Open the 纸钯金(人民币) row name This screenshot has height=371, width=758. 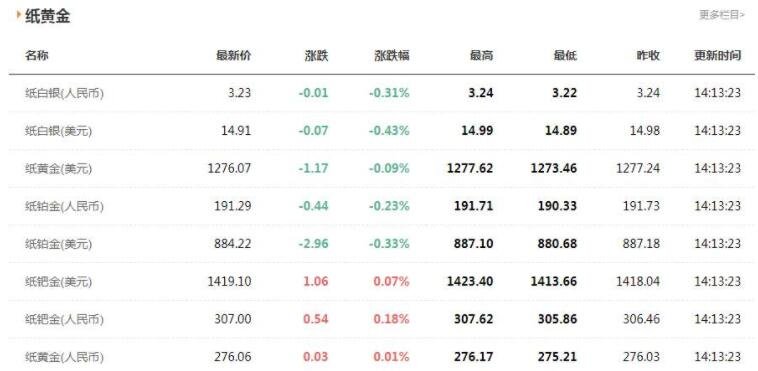pos(64,320)
